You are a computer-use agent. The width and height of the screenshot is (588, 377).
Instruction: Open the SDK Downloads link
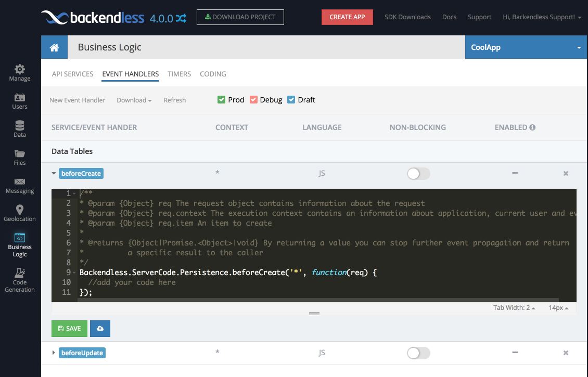(x=407, y=17)
